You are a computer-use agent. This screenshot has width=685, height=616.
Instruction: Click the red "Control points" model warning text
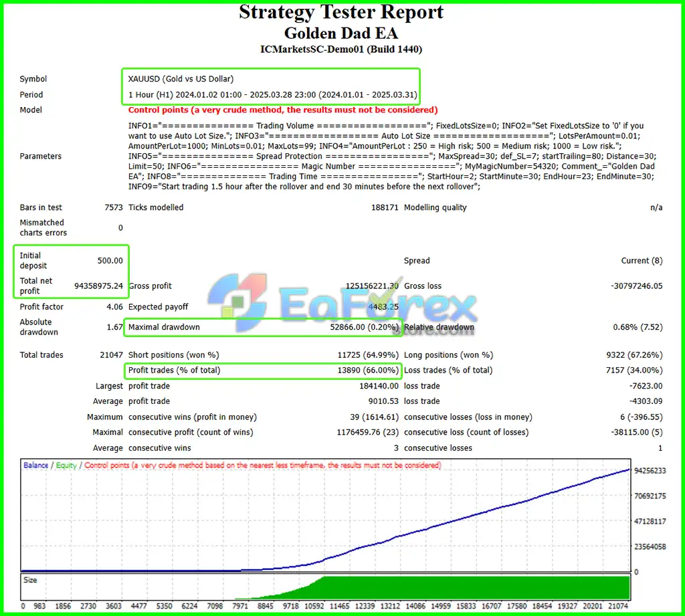pos(283,110)
